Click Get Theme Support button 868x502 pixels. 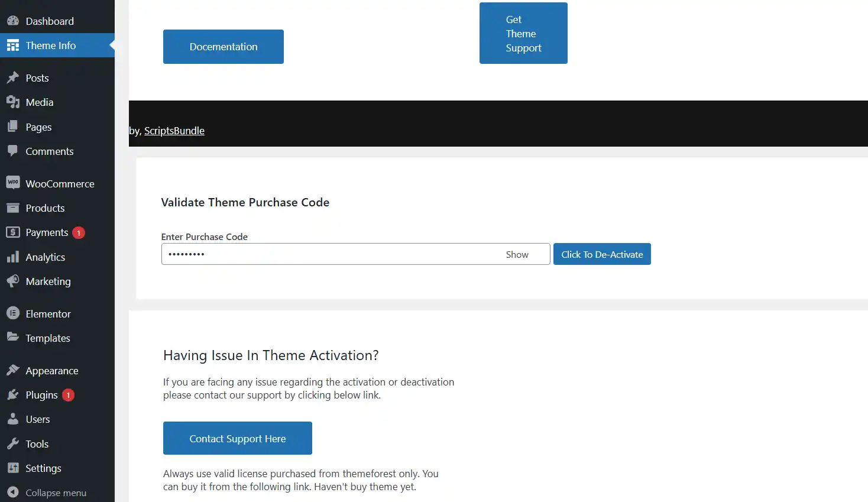[x=523, y=33]
